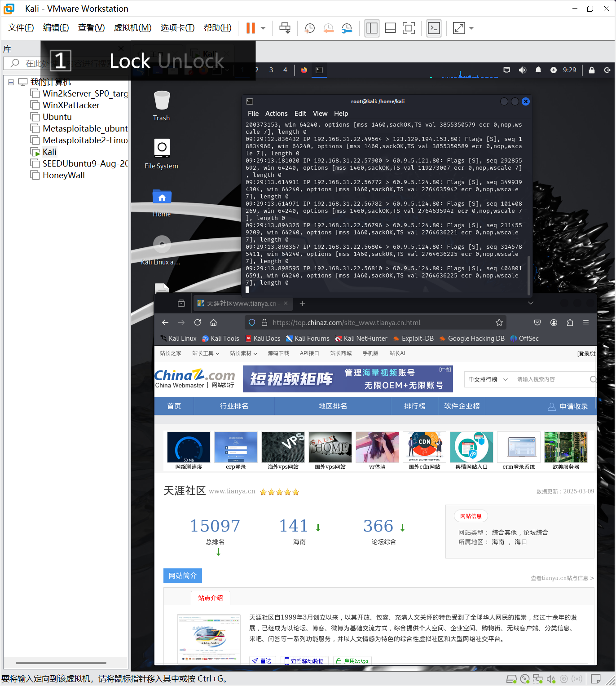The width and height of the screenshot is (616, 686).
Task: Open the Exploit-DB bookmark
Action: [x=413, y=339]
